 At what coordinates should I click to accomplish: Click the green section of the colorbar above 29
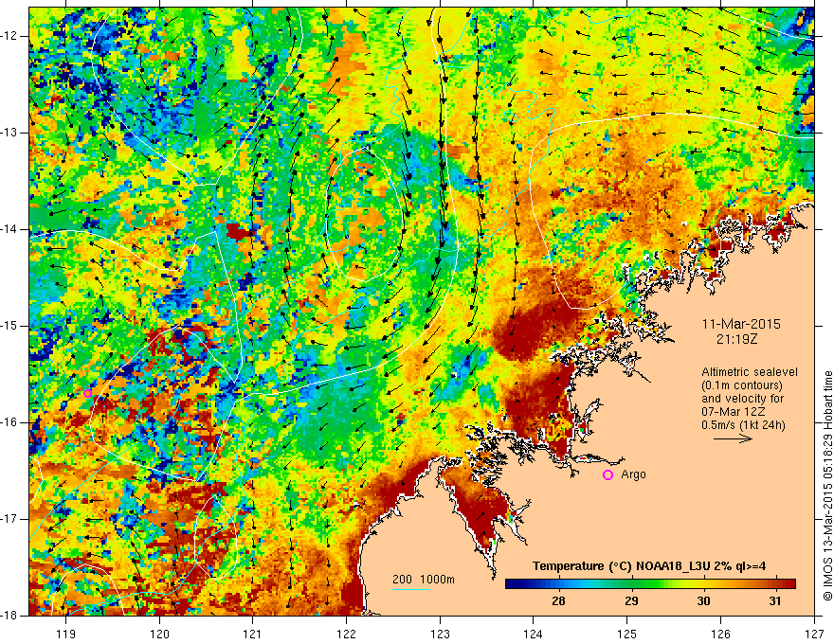pos(631,584)
